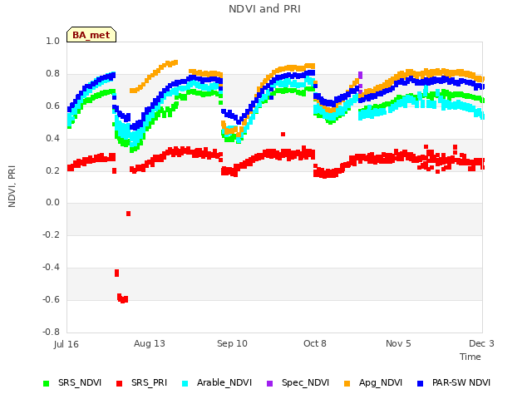The width and height of the screenshot is (532, 399).
Task: Click the Arable_NDVI legend label
Action: tap(224, 382)
